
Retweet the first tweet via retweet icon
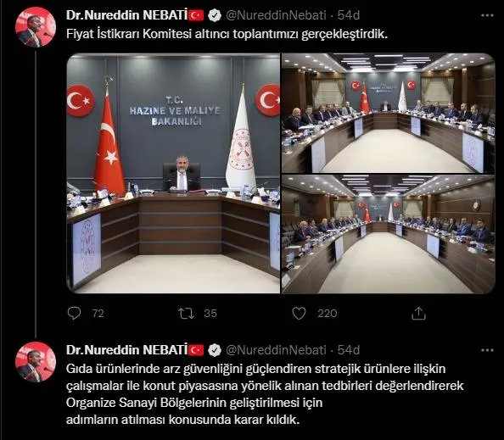click(186, 314)
